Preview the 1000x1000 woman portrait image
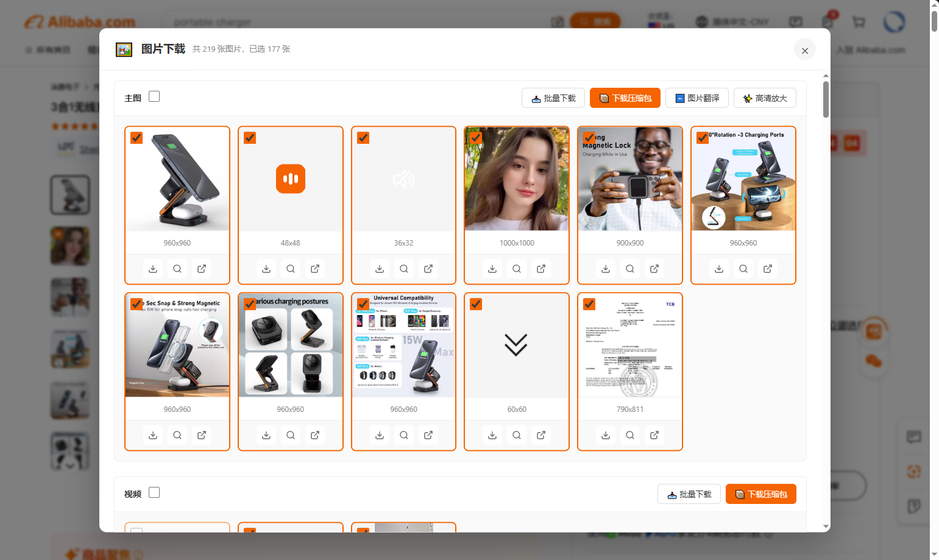939x560 pixels. pos(517,269)
